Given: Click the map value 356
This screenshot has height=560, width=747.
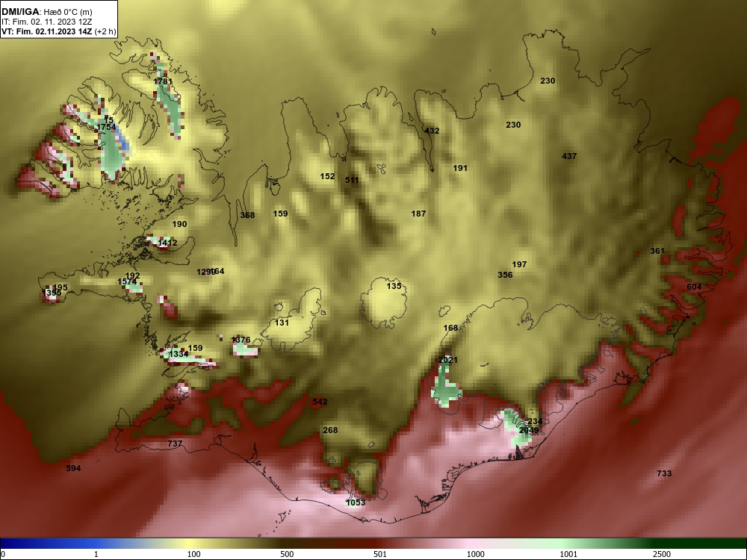Looking at the screenshot, I should (x=505, y=275).
